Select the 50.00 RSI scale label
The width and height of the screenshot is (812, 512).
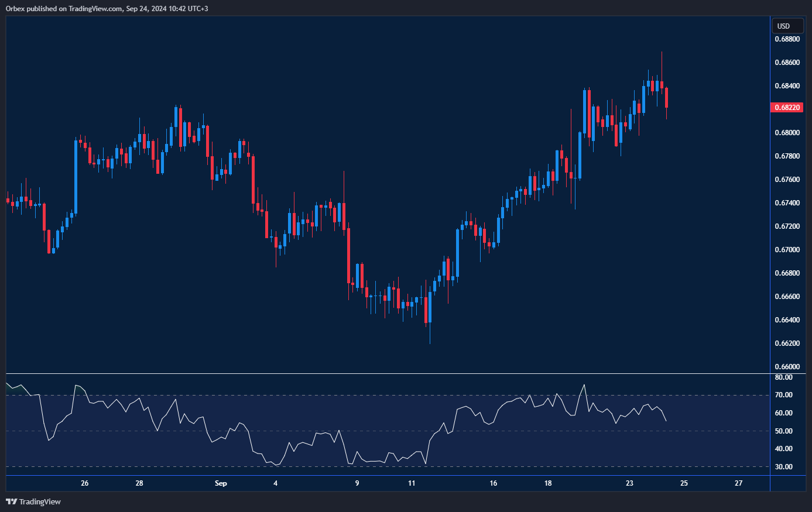(x=784, y=431)
